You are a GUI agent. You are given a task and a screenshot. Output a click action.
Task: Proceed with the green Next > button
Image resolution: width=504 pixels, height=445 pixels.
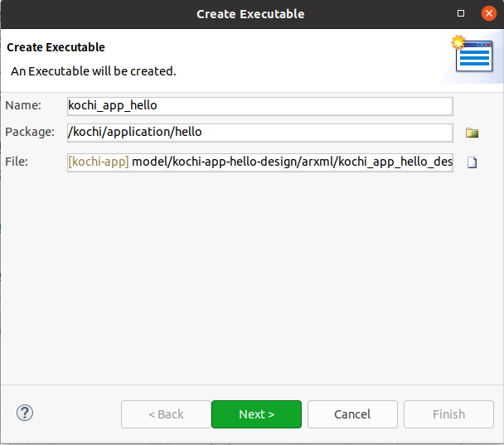pos(256,414)
